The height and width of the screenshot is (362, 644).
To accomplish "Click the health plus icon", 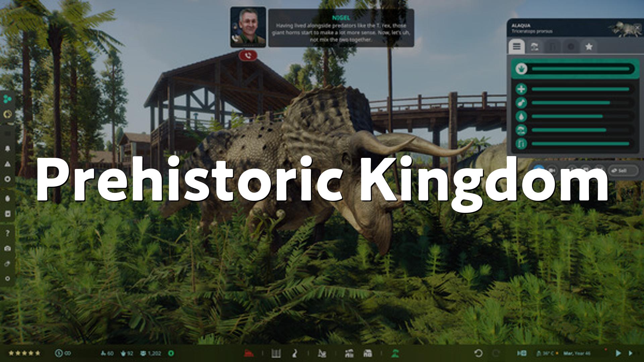I will (x=521, y=89).
